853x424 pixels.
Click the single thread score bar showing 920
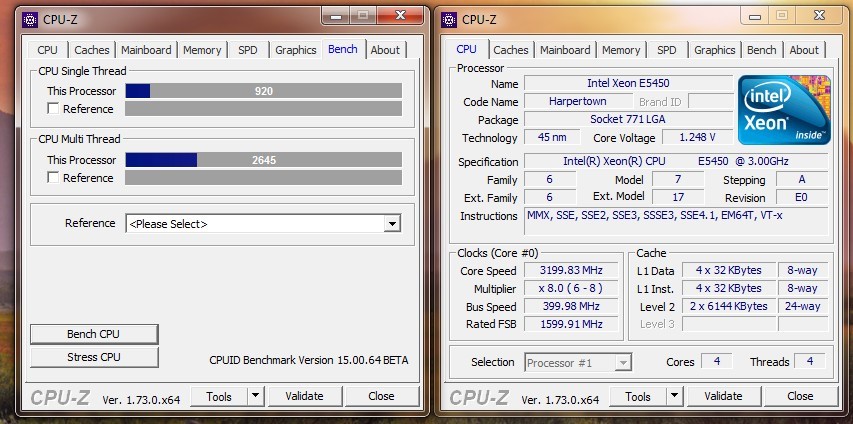point(263,91)
